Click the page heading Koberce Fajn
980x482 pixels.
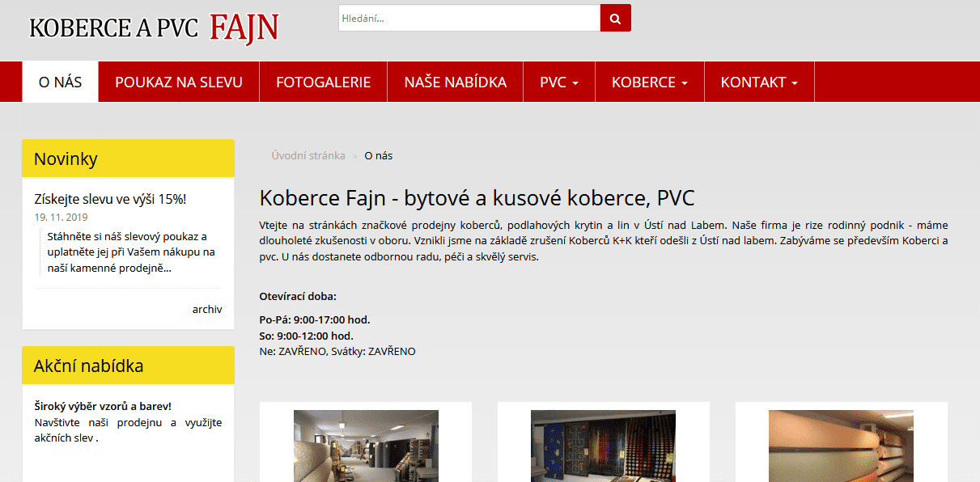[477, 198]
